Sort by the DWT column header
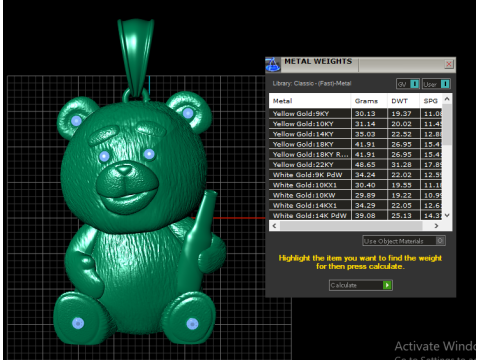Image resolution: width=480 pixels, height=360 pixels. (x=403, y=101)
